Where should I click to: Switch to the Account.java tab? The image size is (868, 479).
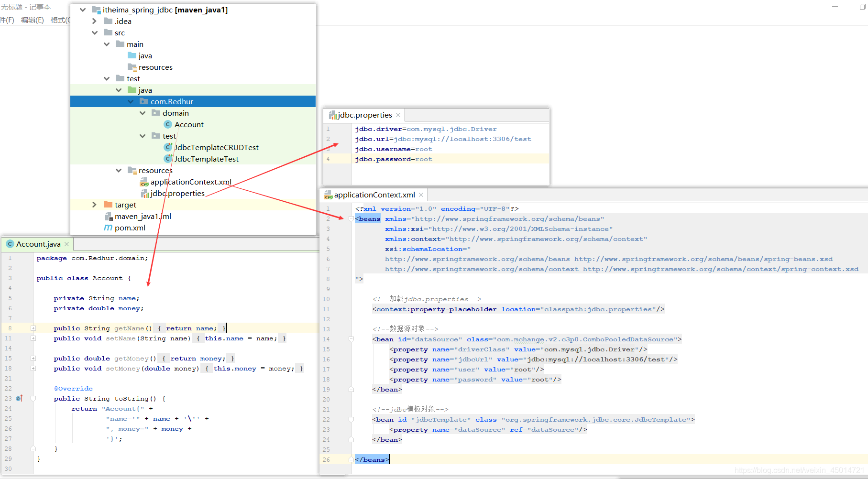[38, 244]
